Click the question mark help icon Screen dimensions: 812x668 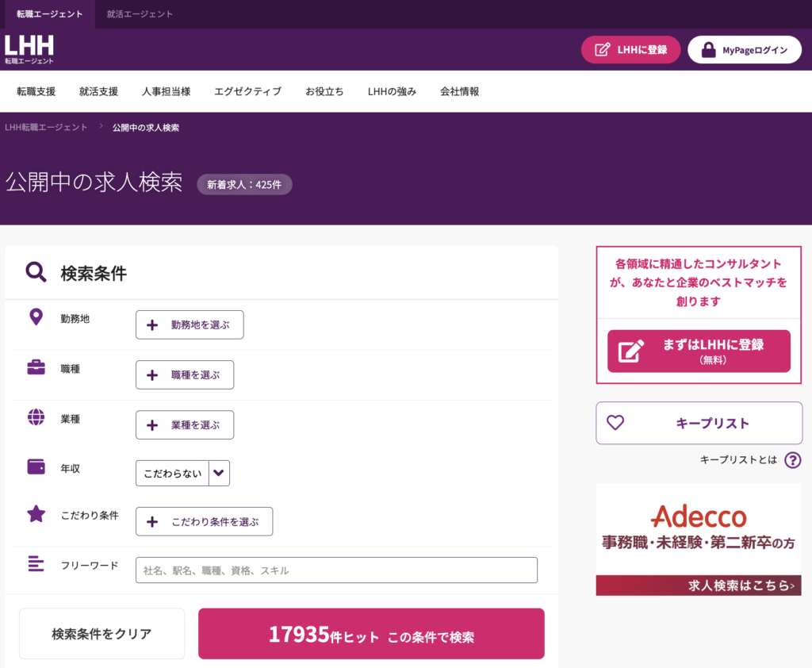(x=792, y=459)
